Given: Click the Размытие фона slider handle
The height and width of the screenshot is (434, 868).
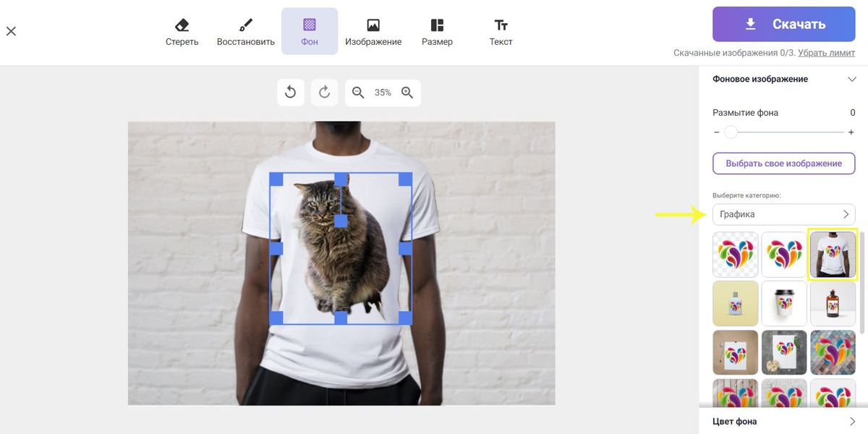Looking at the screenshot, I should [731, 132].
